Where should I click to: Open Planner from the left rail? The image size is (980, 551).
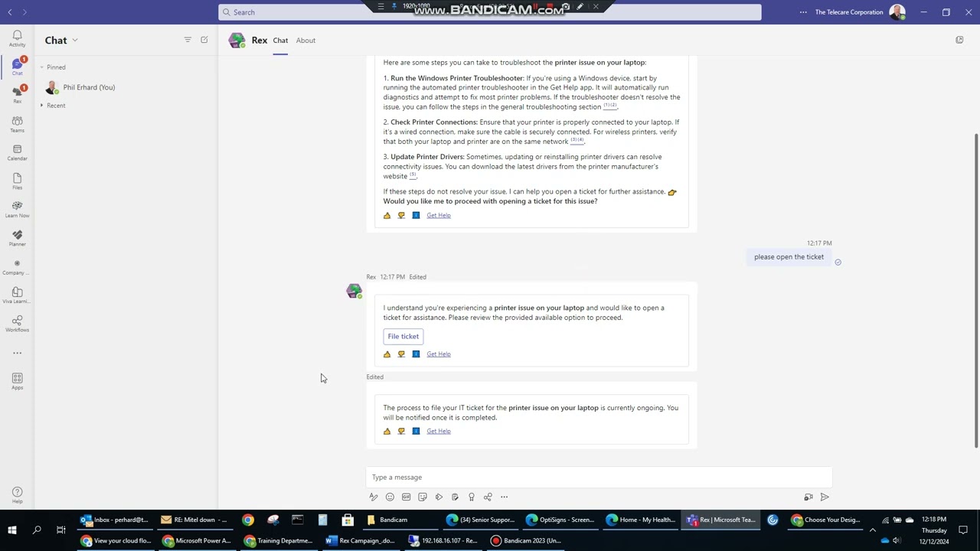coord(17,238)
